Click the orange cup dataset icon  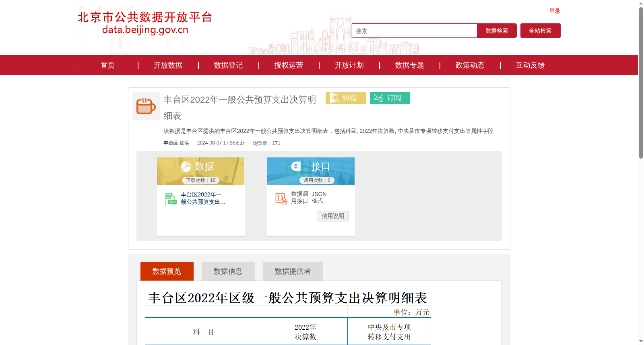pos(146,106)
